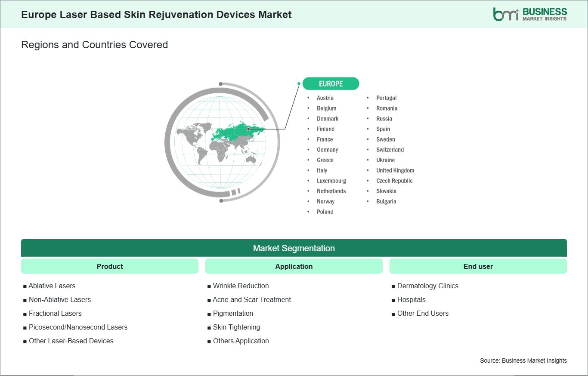The width and height of the screenshot is (588, 376).
Task: Click the Regions and Countries Covered heading
Action: pyautogui.click(x=94, y=45)
